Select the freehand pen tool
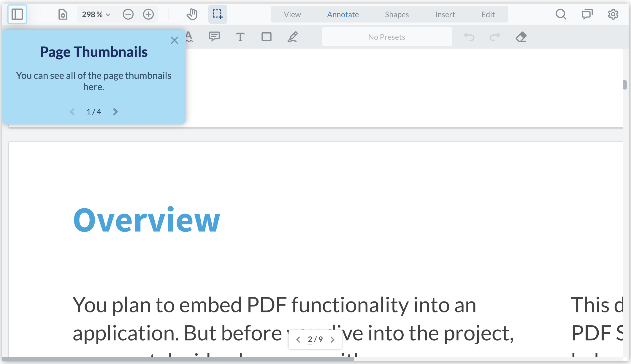 pyautogui.click(x=292, y=37)
